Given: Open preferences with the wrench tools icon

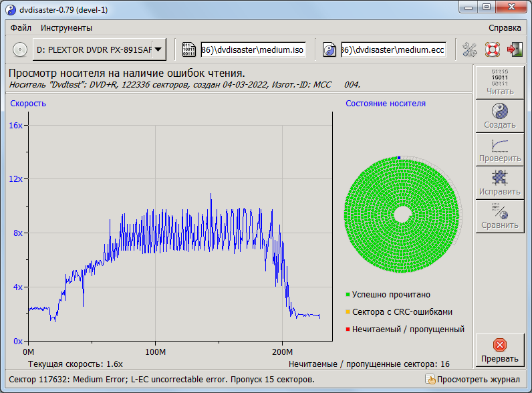Looking at the screenshot, I should point(470,49).
